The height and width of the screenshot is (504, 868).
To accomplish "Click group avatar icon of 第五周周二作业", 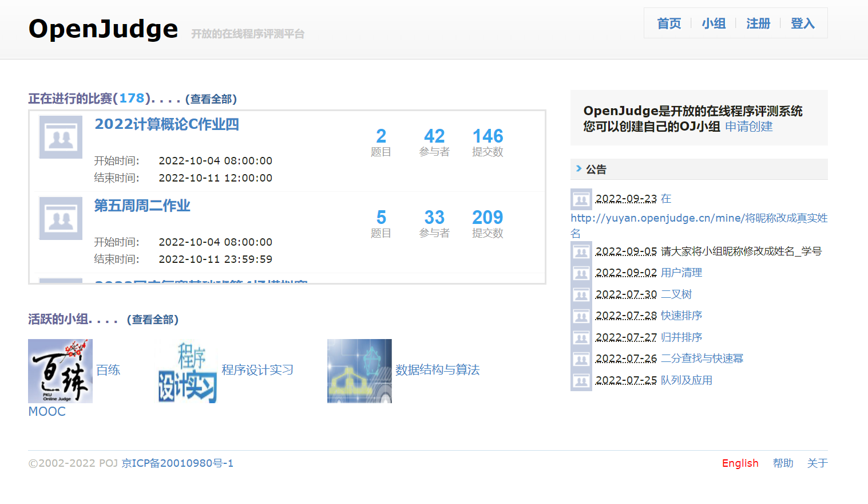I will [61, 218].
